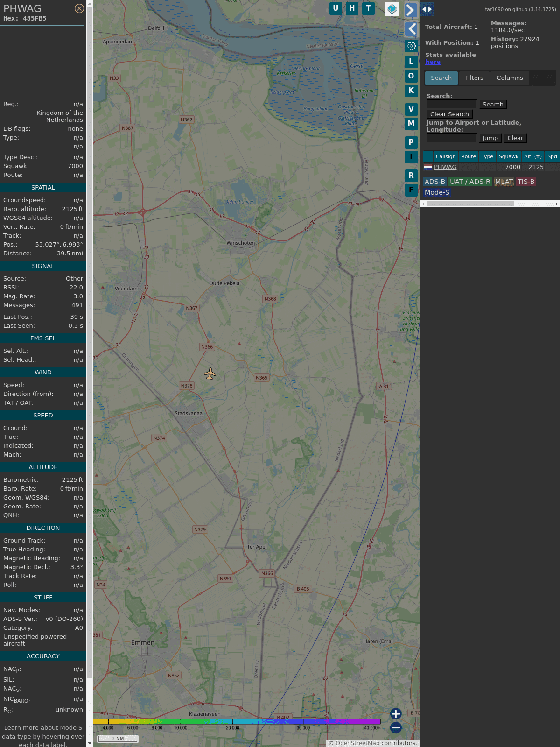Click the Clear button next to Jump

click(x=515, y=138)
